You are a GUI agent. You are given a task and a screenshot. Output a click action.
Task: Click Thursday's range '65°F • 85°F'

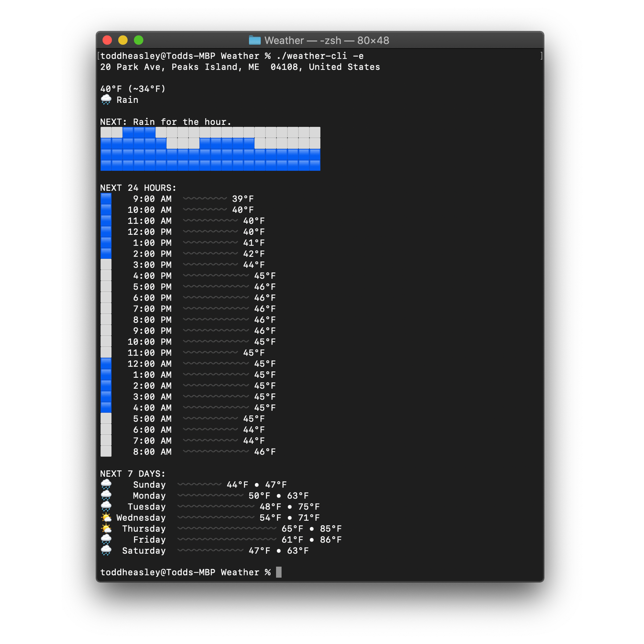tap(312, 529)
